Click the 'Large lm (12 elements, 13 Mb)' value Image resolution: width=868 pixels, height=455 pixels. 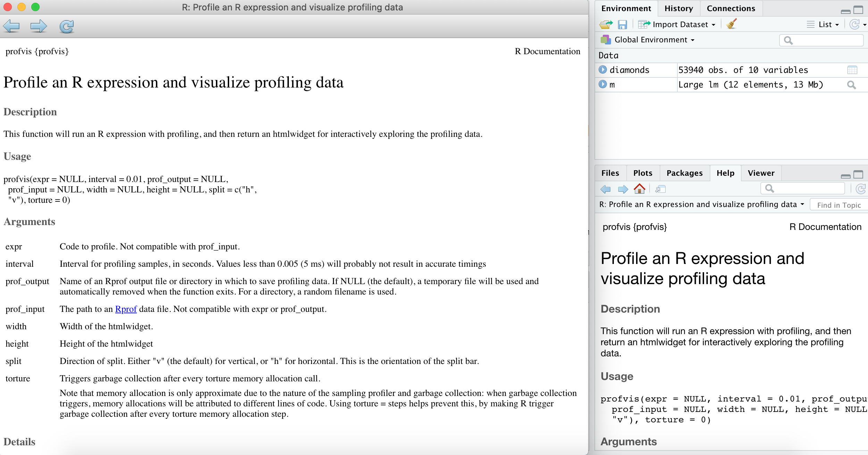tap(751, 85)
